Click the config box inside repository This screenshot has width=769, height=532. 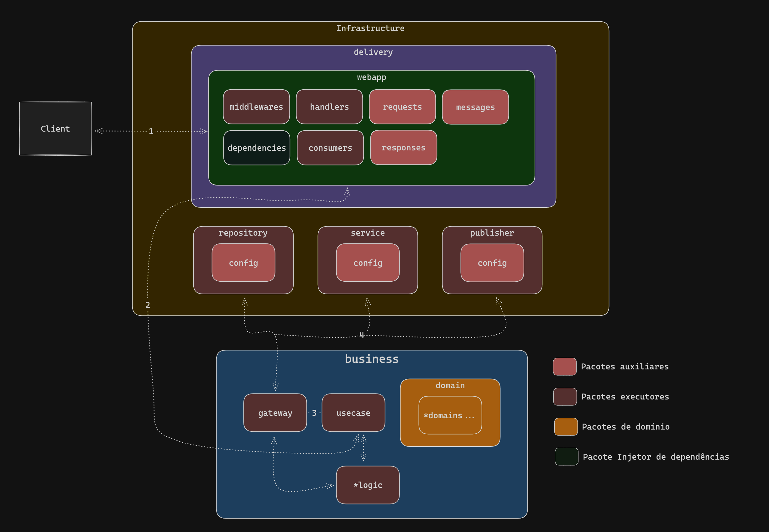click(243, 263)
